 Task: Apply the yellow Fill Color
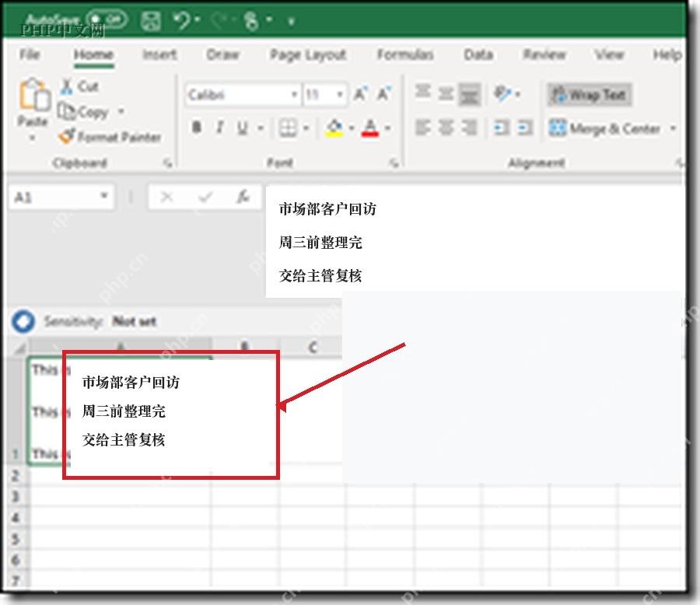pyautogui.click(x=334, y=128)
